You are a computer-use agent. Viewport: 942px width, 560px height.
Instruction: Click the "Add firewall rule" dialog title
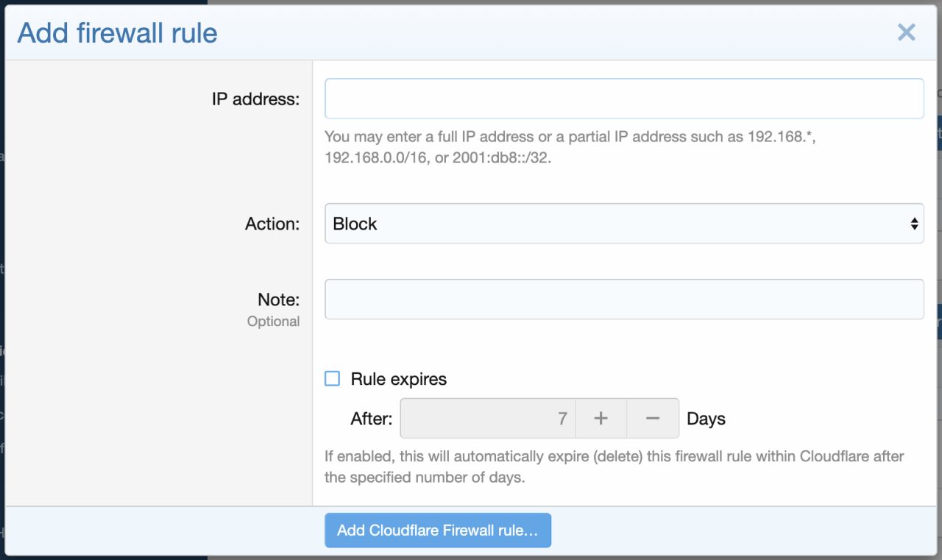pyautogui.click(x=118, y=33)
